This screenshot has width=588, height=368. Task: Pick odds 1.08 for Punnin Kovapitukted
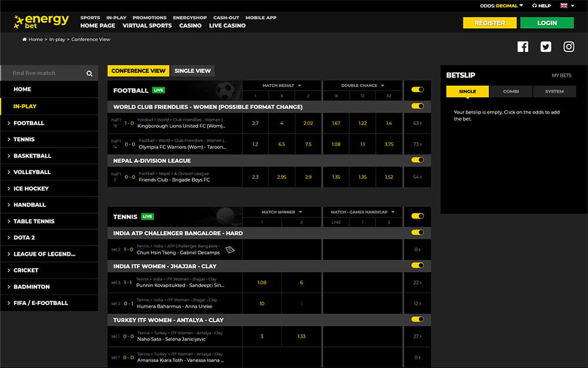coord(262,283)
